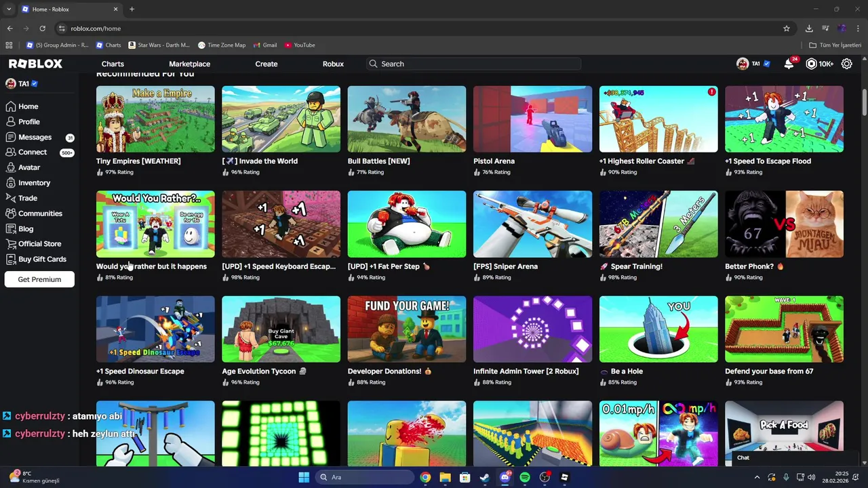This screenshot has width=868, height=488.
Task: Open the Chrome three-dot menu
Action: pyautogui.click(x=858, y=28)
